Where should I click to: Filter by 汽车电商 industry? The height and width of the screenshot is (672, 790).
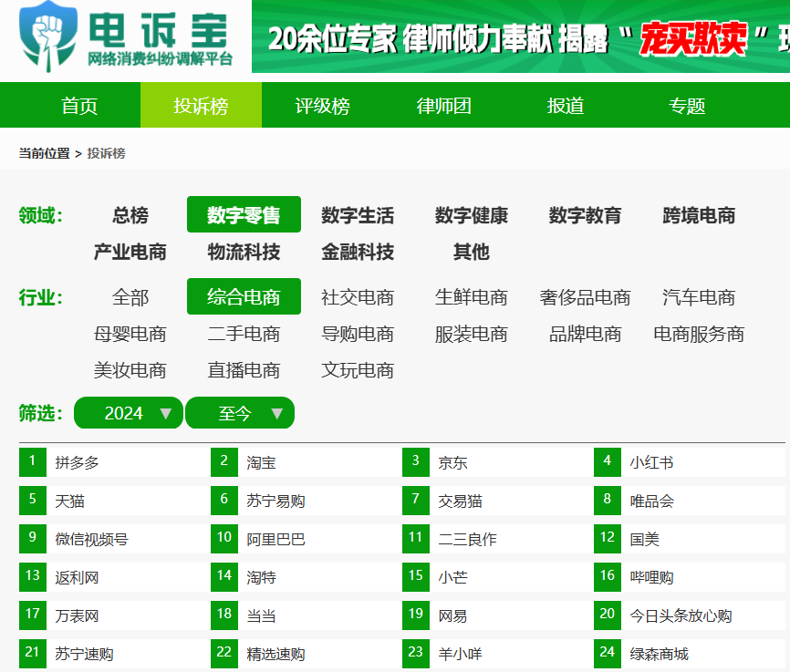pos(699,297)
